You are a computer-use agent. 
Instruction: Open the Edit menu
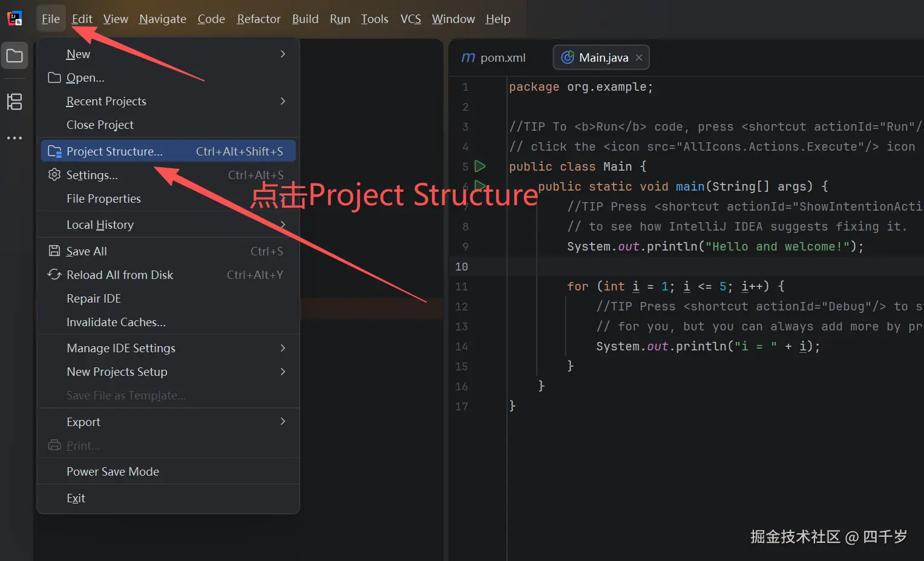point(82,19)
